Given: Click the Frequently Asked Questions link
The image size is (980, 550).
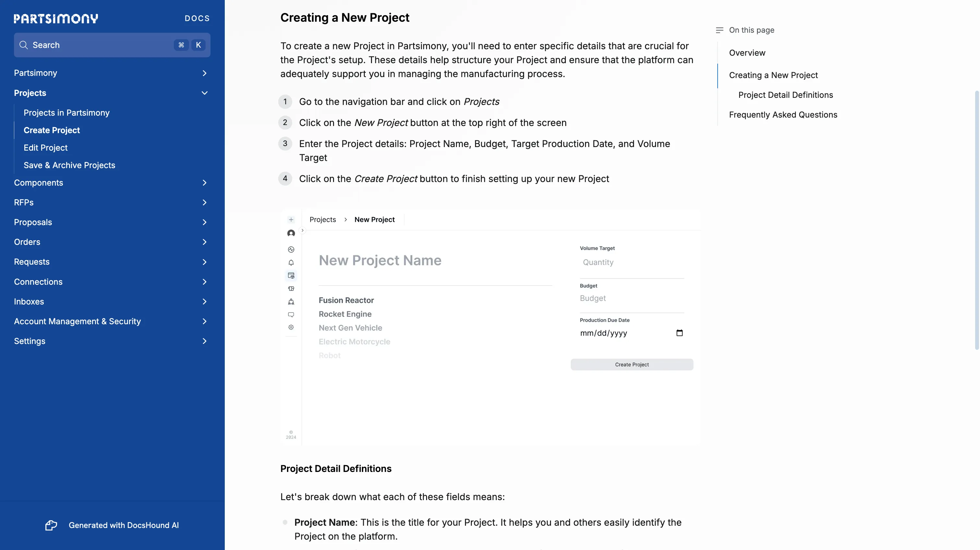Looking at the screenshot, I should (x=783, y=114).
